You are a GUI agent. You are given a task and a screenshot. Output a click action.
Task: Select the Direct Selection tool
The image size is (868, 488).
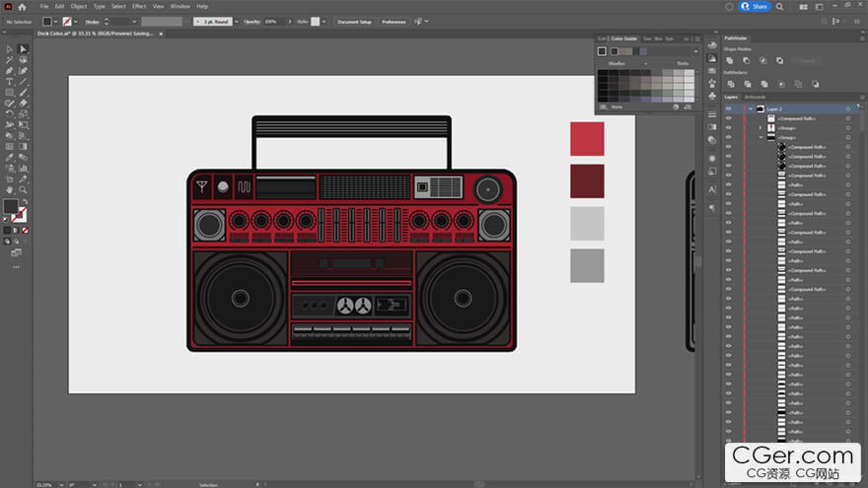(x=24, y=48)
